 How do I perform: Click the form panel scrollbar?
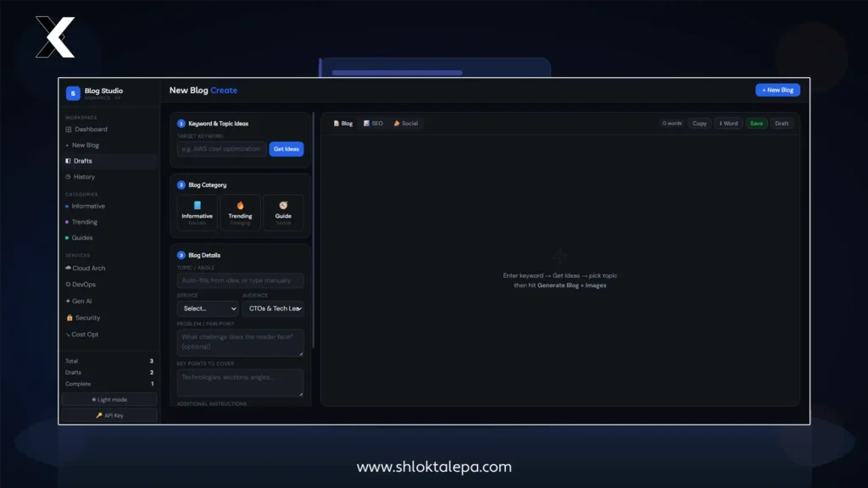point(314,230)
